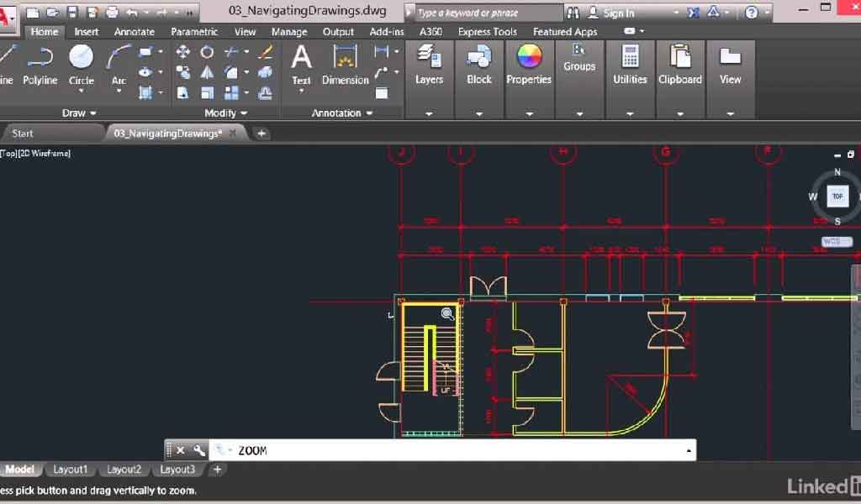This screenshot has height=504, width=861.
Task: Select the Layout2 tab
Action: pos(124,470)
